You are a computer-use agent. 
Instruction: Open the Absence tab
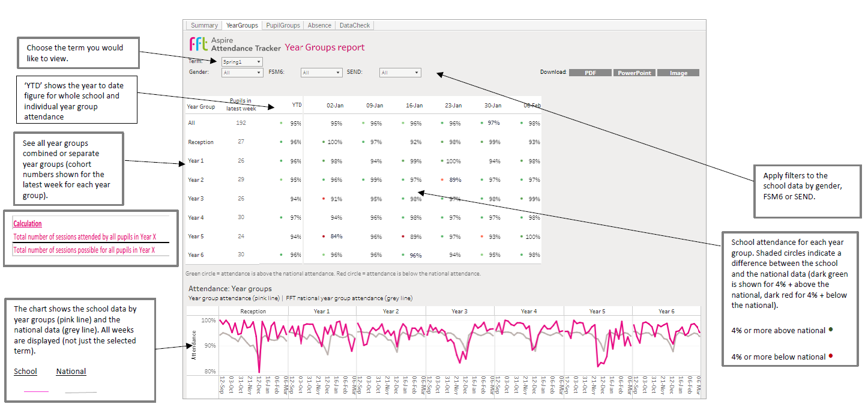click(x=319, y=25)
